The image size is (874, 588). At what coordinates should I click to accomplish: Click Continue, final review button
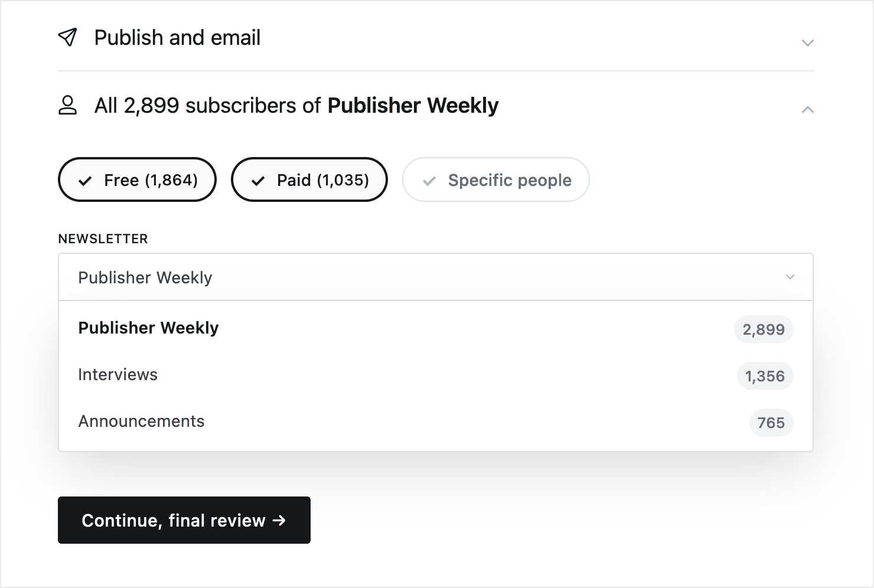coord(184,520)
